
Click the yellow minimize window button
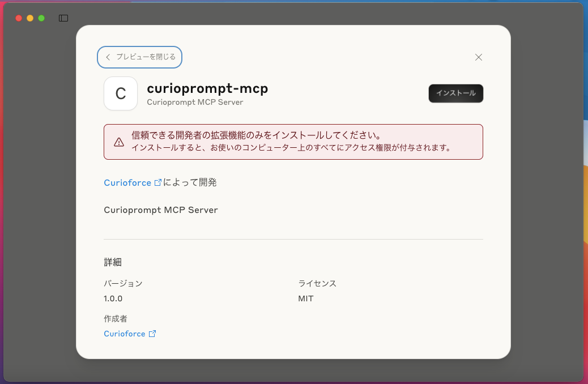coord(30,18)
